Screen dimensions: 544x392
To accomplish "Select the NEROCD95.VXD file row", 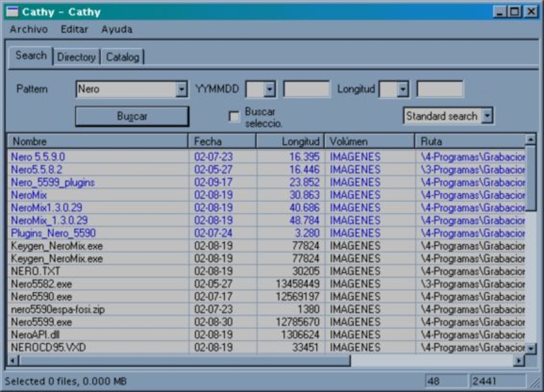I will pos(267,348).
